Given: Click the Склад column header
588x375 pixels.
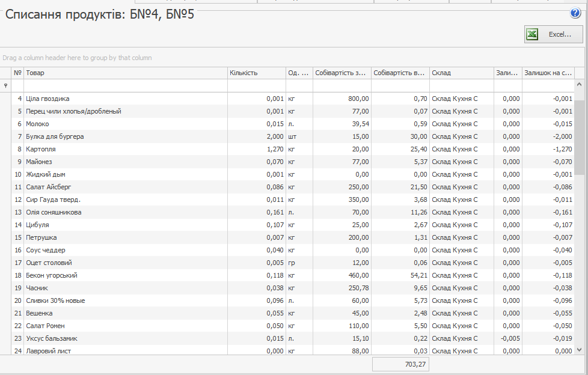Looking at the screenshot, I should (461, 73).
